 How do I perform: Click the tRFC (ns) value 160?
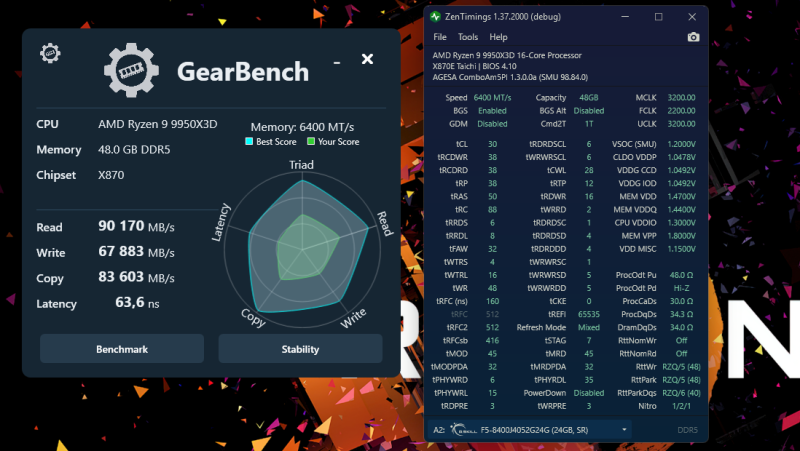click(x=492, y=301)
